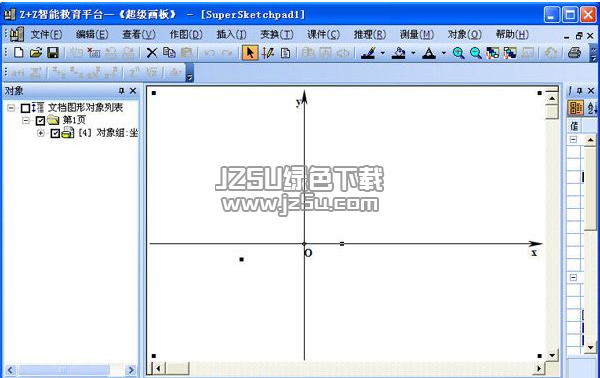
Task: Click the first layered-squares toolbar icon
Action: [492, 52]
